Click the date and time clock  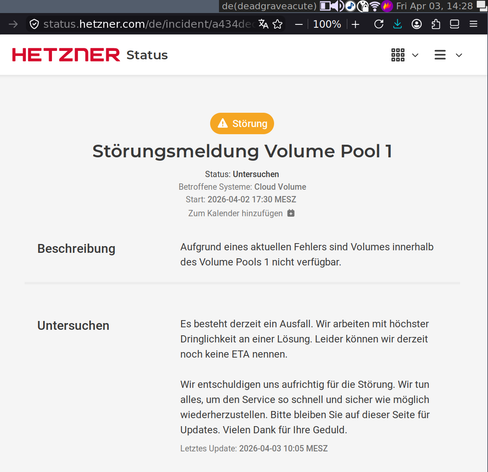(x=434, y=6)
